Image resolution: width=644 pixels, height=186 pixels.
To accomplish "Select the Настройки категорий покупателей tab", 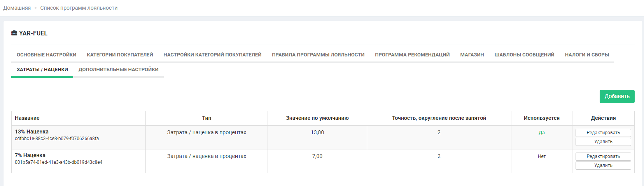I will tap(212, 55).
